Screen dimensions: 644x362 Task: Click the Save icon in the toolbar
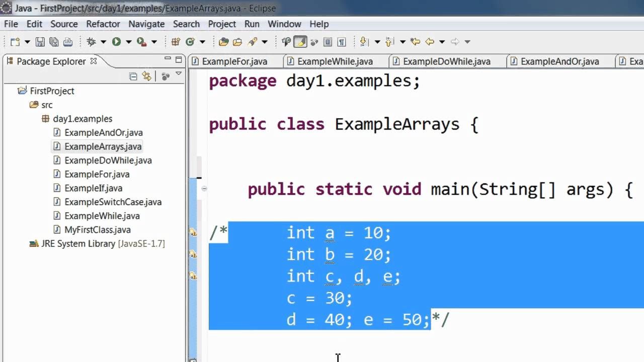(x=40, y=42)
